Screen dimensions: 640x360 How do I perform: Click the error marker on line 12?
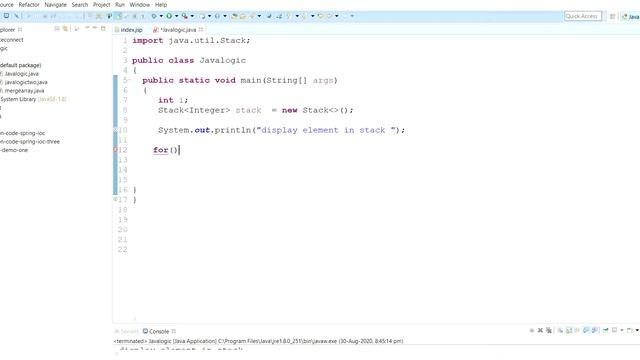(115, 150)
